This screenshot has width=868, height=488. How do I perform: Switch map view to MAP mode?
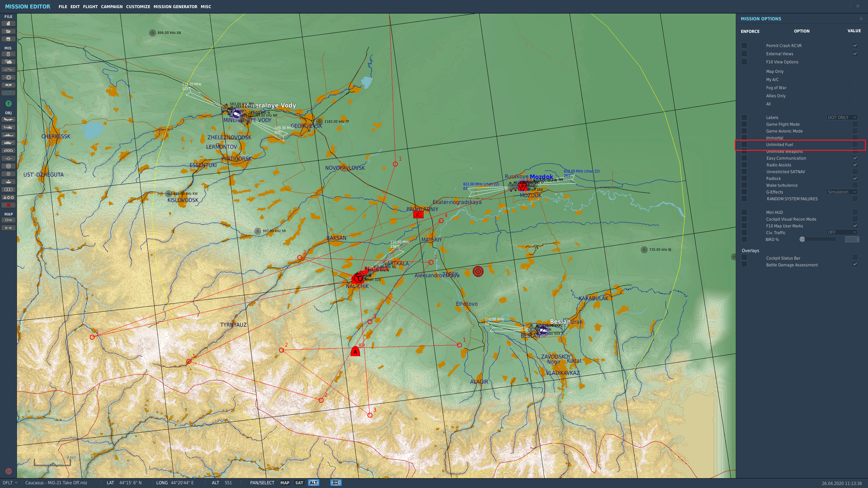click(x=285, y=483)
